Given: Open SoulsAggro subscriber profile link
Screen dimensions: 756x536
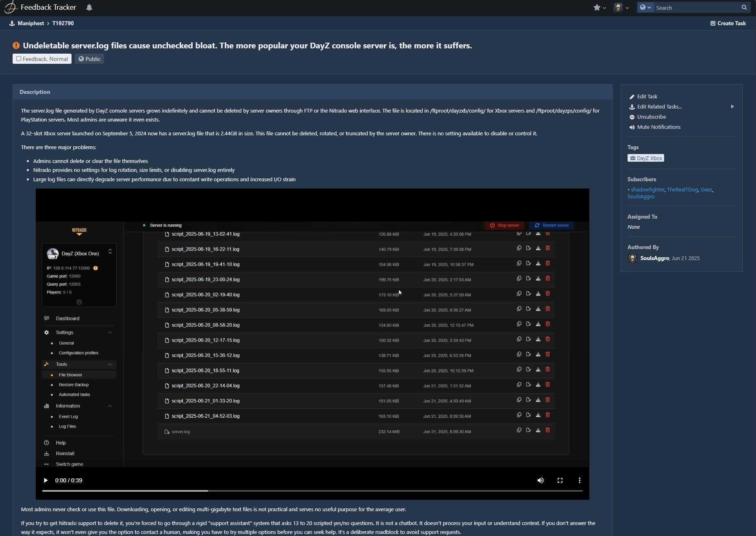Looking at the screenshot, I should [641, 197].
